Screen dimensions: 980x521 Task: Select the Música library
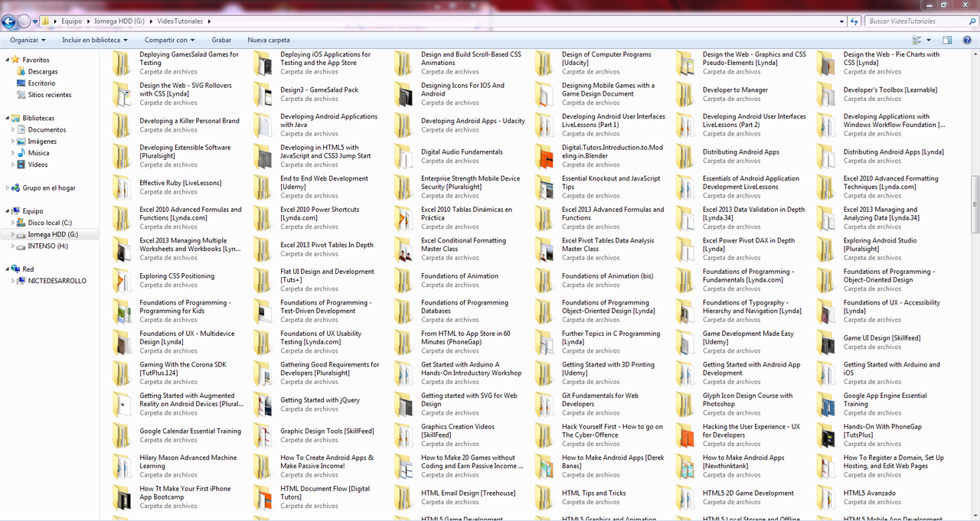coord(38,153)
